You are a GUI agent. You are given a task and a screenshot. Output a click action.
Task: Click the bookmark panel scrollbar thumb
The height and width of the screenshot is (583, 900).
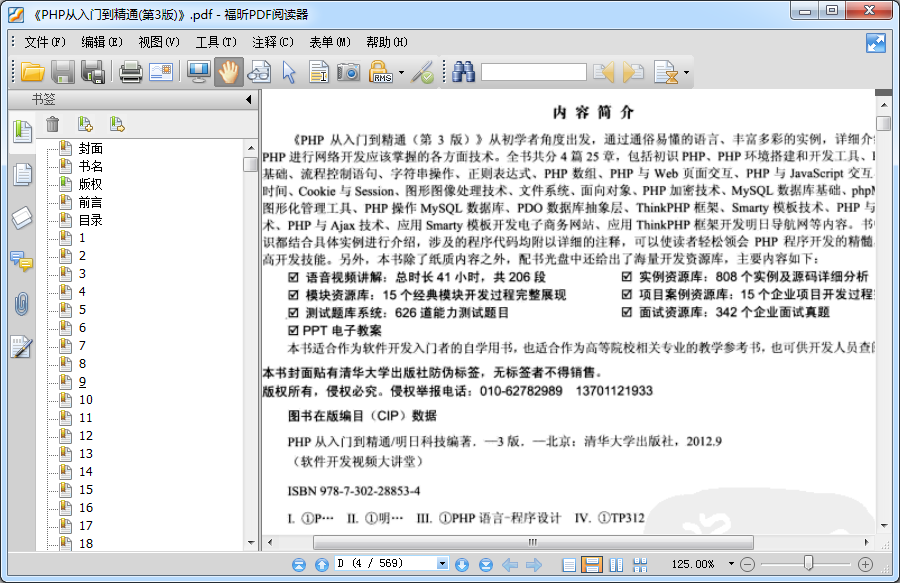[x=250, y=165]
